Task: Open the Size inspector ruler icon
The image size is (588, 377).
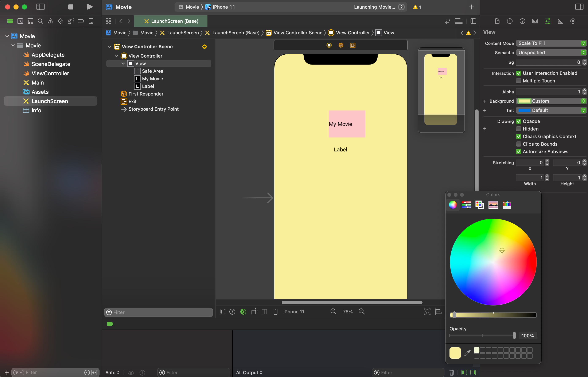Action: coord(560,21)
